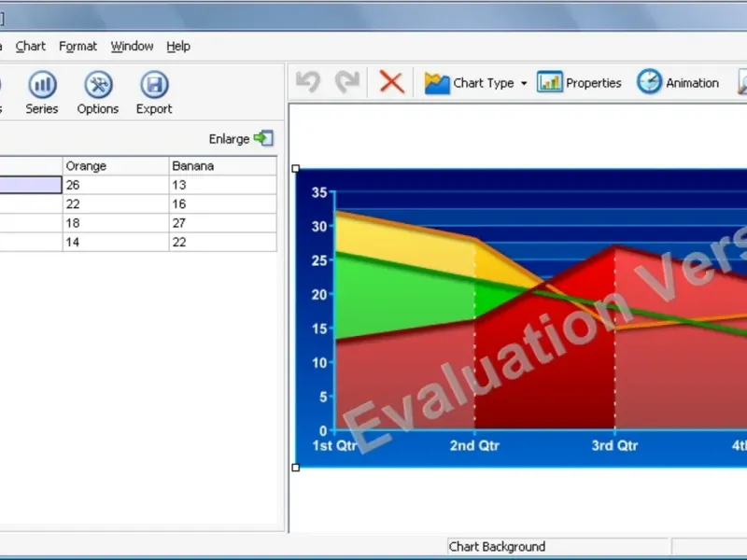The height and width of the screenshot is (560, 747).
Task: Open the Animation settings
Action: (678, 82)
